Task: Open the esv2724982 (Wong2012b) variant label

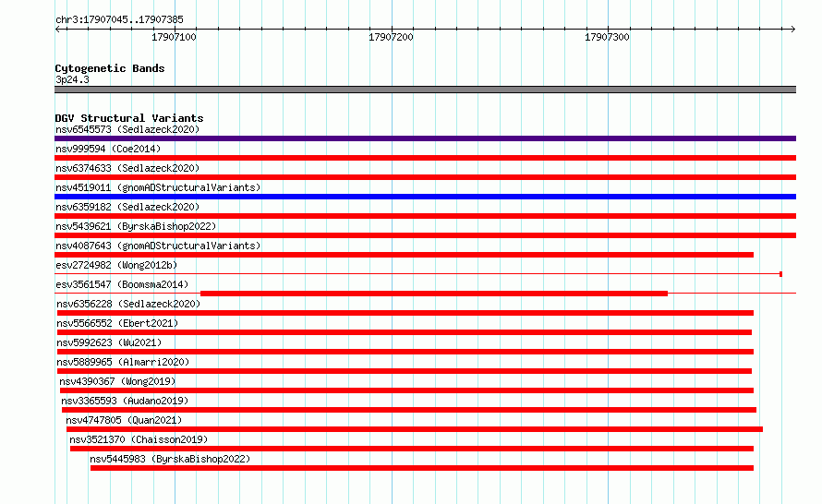Action: pos(116,265)
